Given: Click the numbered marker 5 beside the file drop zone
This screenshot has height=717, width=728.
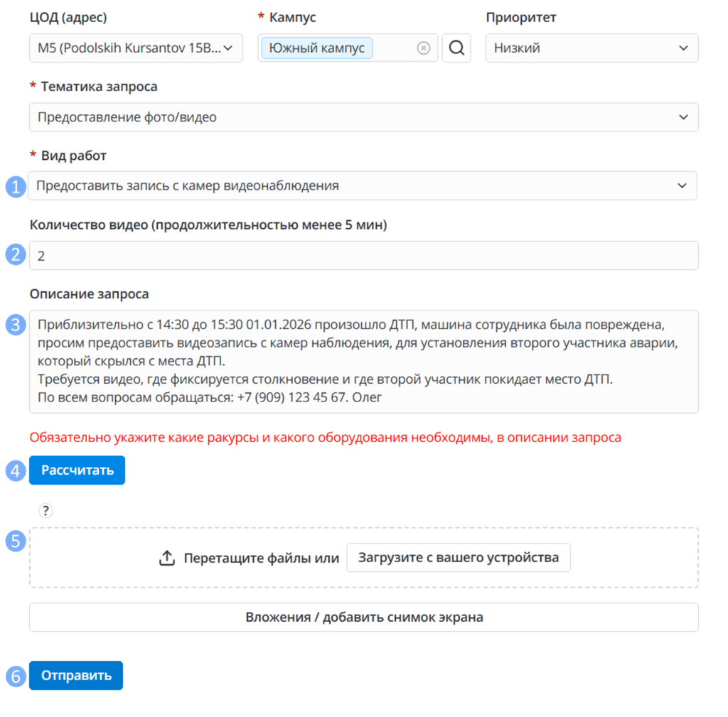Looking at the screenshot, I should click(16, 541).
